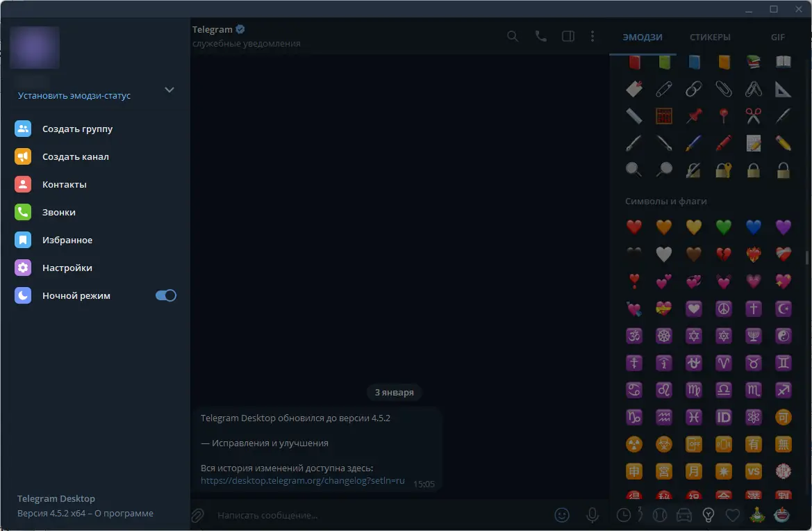Insert the yin yang emoji
Viewport: 812px width, 531px height.
(783, 336)
